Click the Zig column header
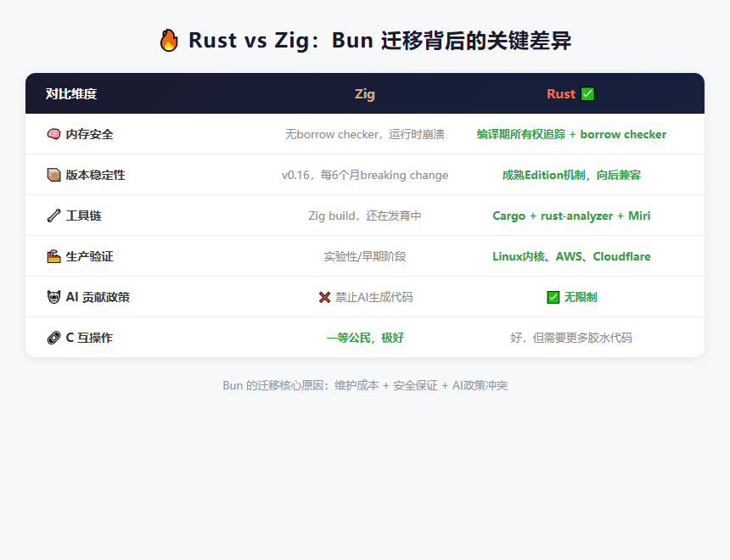 click(x=364, y=94)
